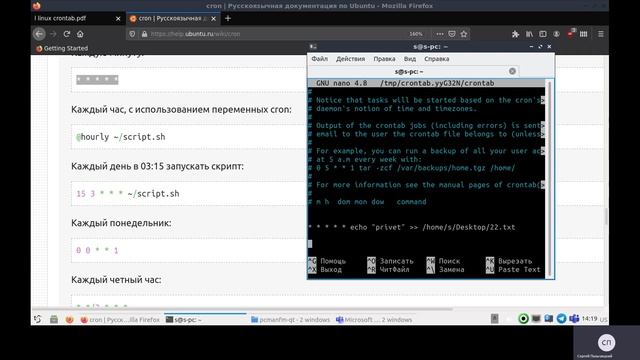The height and width of the screenshot is (360, 640).
Task: Click the terminal window menu icon
Action: (313, 47)
